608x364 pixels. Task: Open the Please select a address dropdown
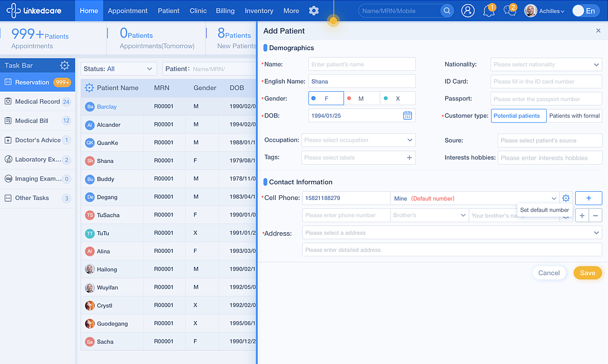tap(452, 233)
